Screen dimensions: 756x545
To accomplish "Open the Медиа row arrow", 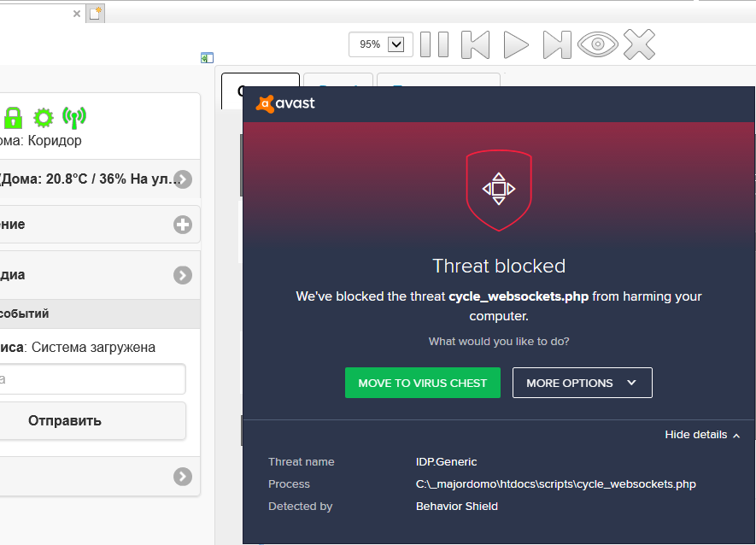I will (x=183, y=275).
